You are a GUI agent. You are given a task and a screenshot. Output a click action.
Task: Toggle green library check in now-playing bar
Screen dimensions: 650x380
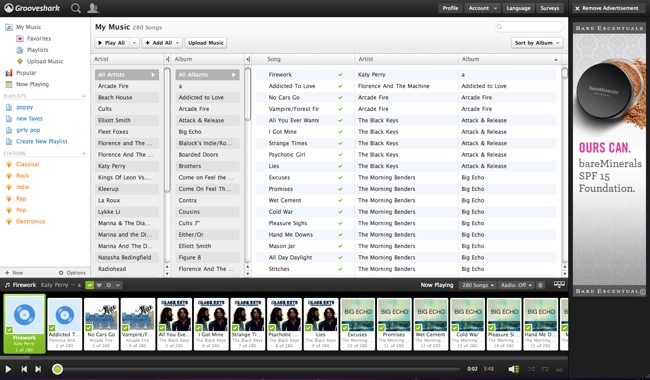coord(90,285)
